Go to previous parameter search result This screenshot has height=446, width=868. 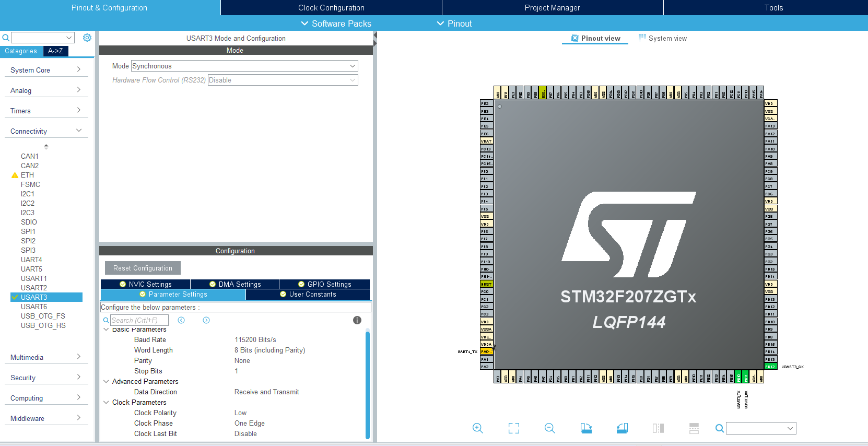(181, 320)
